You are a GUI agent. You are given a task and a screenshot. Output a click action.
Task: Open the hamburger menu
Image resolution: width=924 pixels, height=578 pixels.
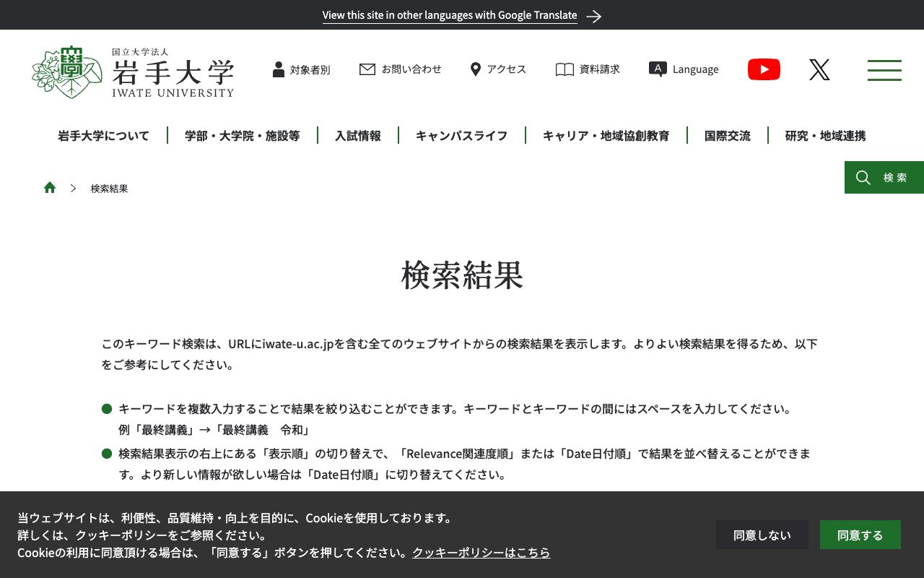884,70
